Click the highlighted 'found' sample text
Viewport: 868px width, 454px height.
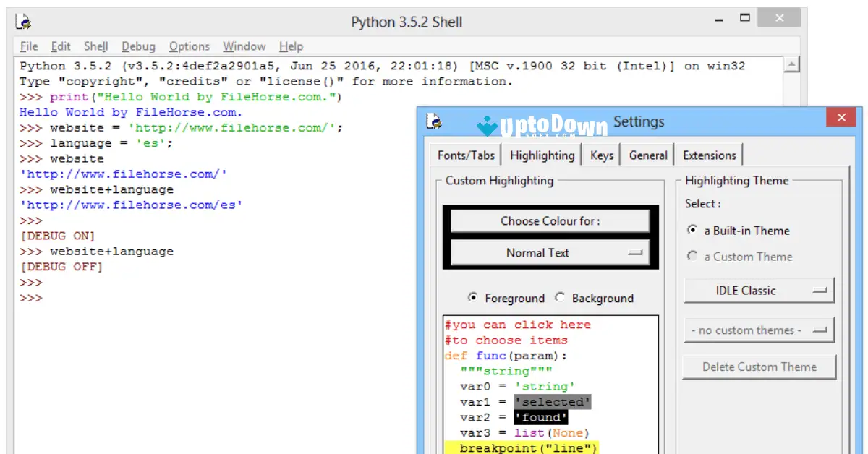click(x=541, y=417)
